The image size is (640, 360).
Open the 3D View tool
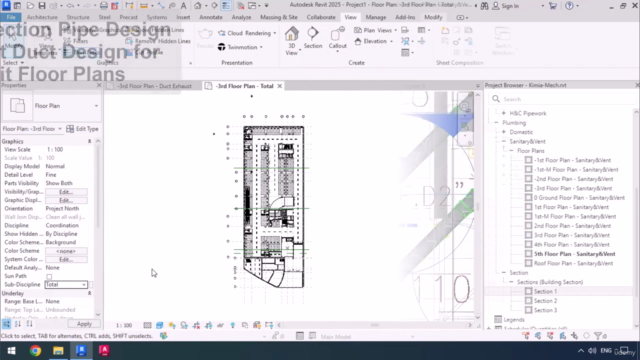pyautogui.click(x=292, y=41)
